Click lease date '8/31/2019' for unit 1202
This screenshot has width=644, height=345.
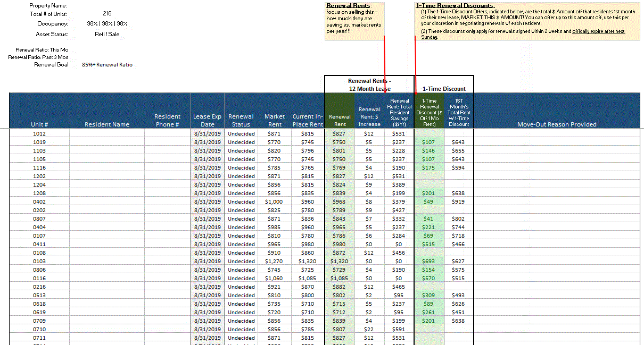click(x=208, y=176)
